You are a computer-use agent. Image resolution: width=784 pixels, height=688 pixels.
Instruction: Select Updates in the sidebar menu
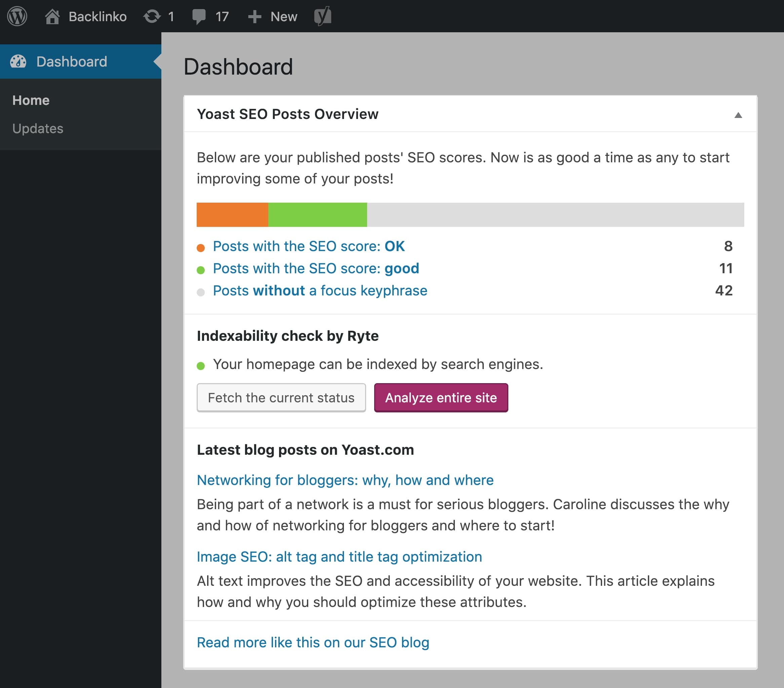(x=38, y=128)
